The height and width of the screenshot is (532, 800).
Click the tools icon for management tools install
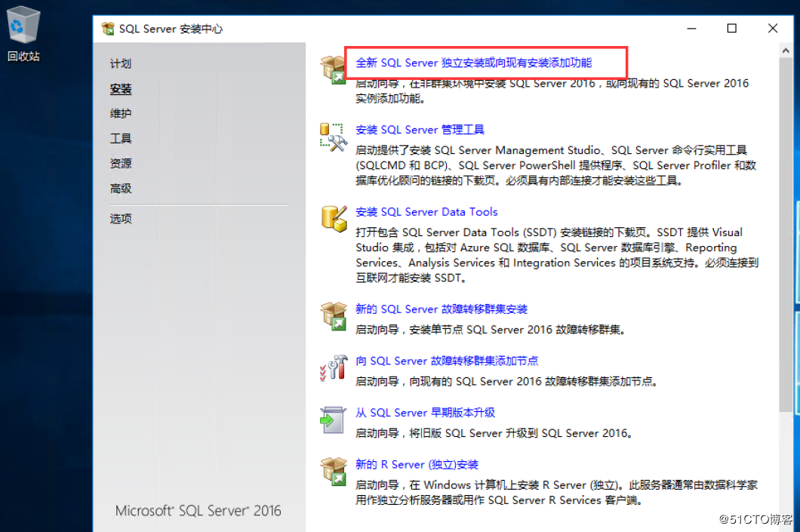point(333,137)
